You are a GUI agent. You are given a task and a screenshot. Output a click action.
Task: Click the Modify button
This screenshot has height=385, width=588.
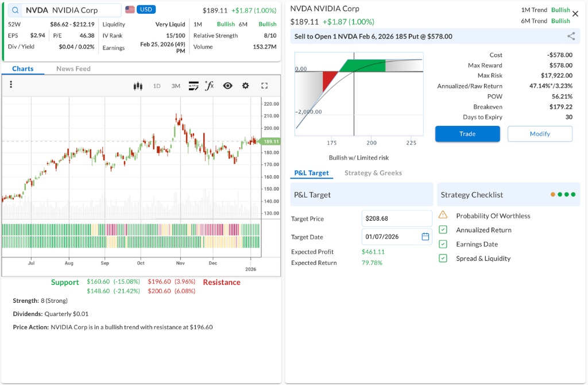tap(540, 134)
